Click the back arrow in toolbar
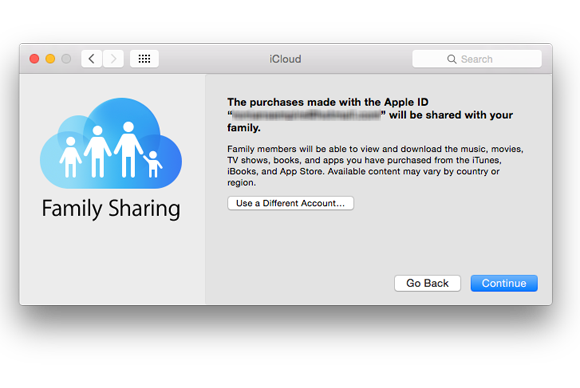580x388 pixels. (92, 59)
